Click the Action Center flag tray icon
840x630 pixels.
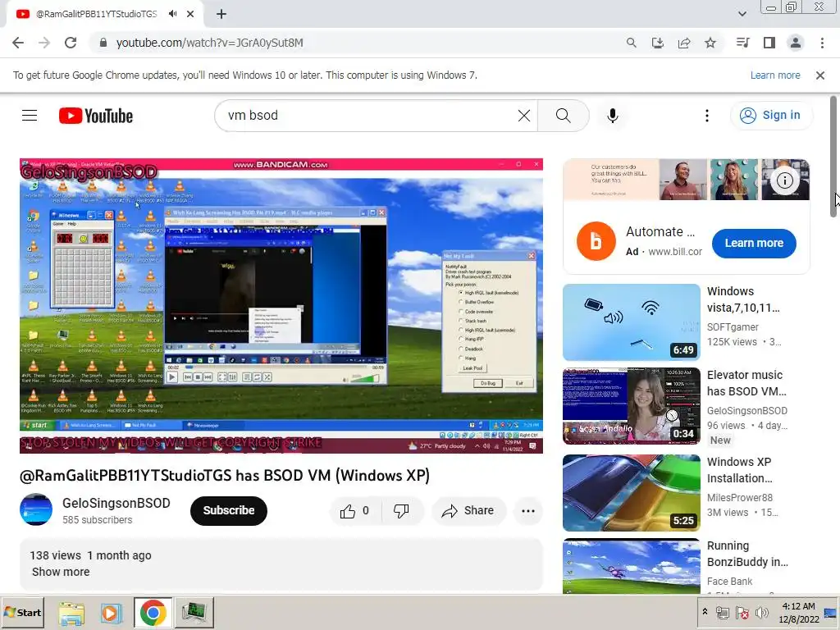pos(742,612)
